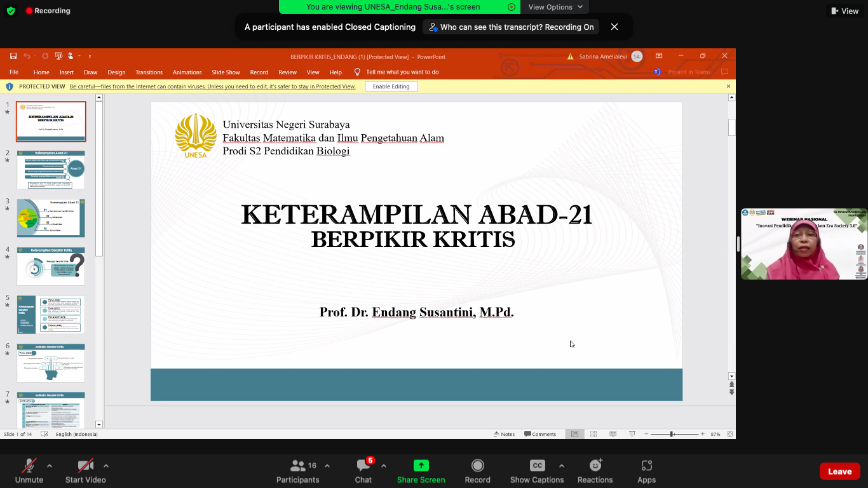The image size is (868, 488).
Task: Expand video options arrow beside Start Video
Action: click(x=106, y=466)
